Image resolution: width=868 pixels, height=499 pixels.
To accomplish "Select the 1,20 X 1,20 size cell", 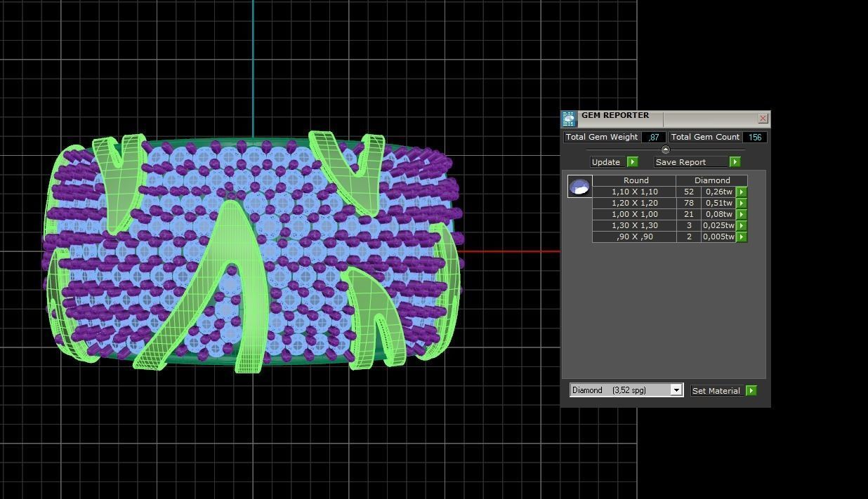I will coord(635,203).
